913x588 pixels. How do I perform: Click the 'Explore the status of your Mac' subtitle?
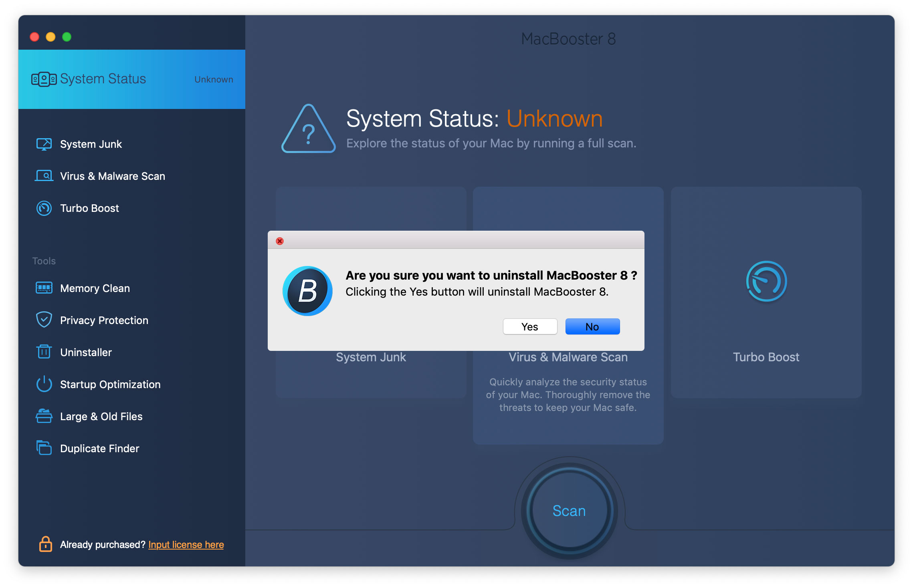491,143
